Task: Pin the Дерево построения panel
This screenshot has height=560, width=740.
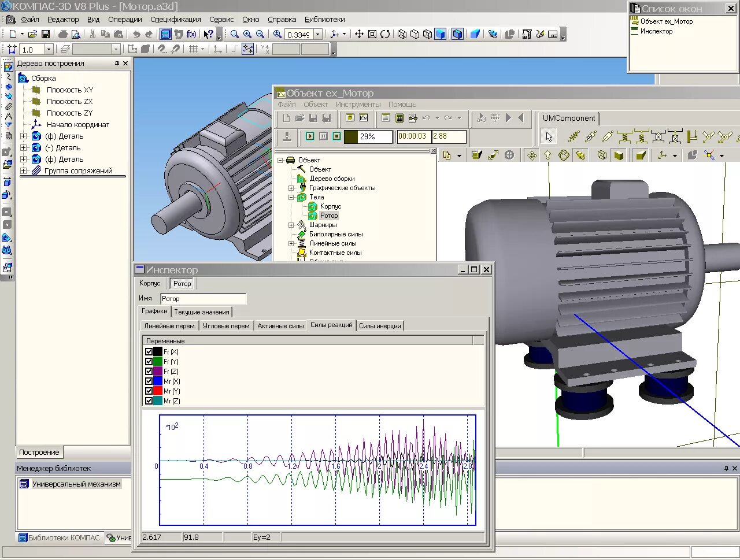Action: [x=117, y=64]
